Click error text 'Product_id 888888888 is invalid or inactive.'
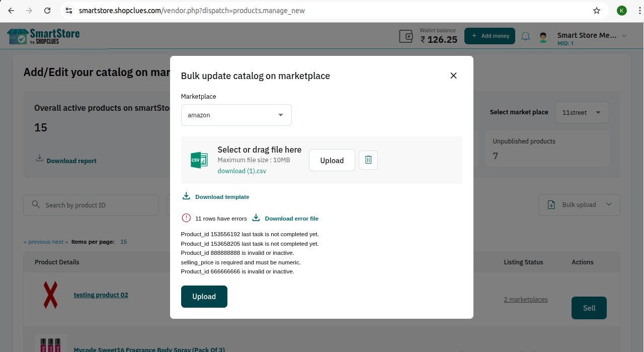 [237, 253]
